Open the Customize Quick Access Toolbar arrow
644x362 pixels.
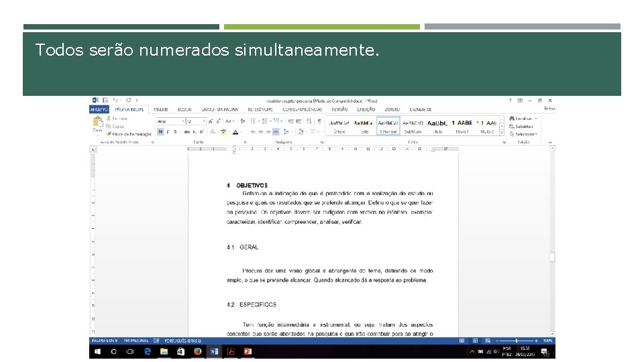pos(137,100)
